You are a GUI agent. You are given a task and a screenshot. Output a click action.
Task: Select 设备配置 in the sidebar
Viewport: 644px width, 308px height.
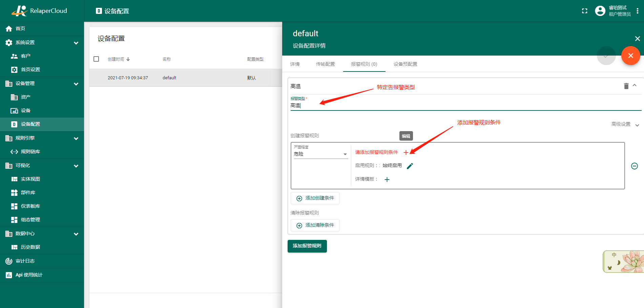42,124
